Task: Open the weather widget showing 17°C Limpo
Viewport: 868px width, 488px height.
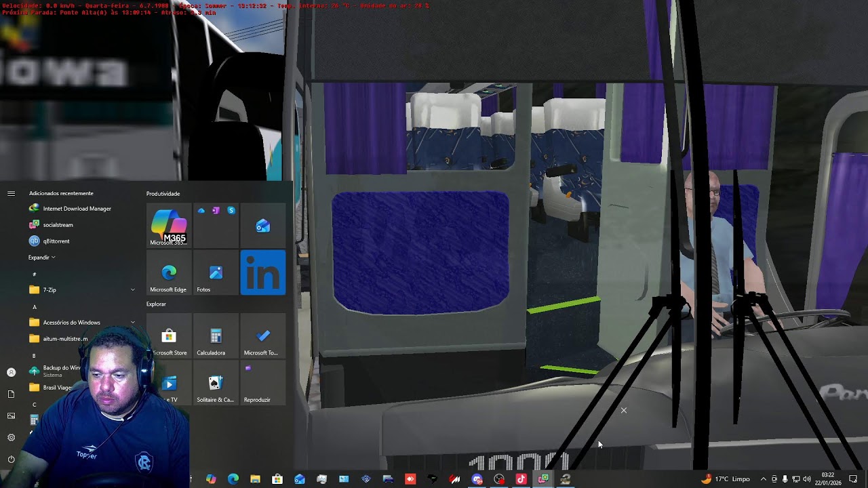Action: tap(725, 479)
